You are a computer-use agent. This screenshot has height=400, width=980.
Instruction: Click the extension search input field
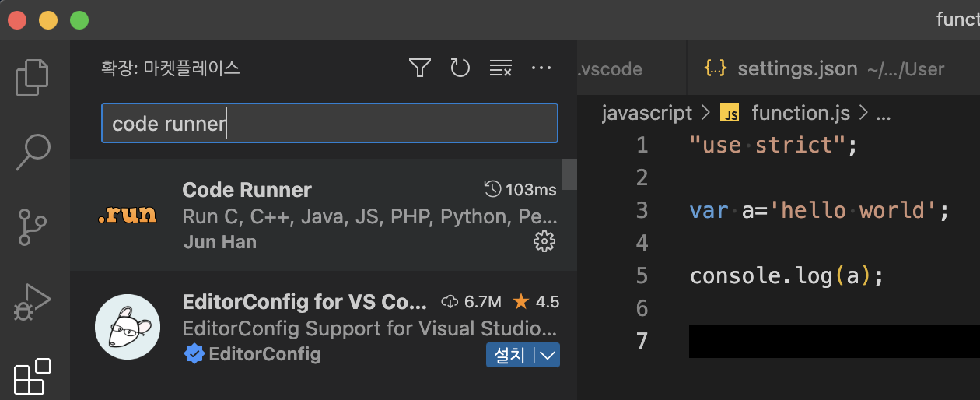pos(329,123)
